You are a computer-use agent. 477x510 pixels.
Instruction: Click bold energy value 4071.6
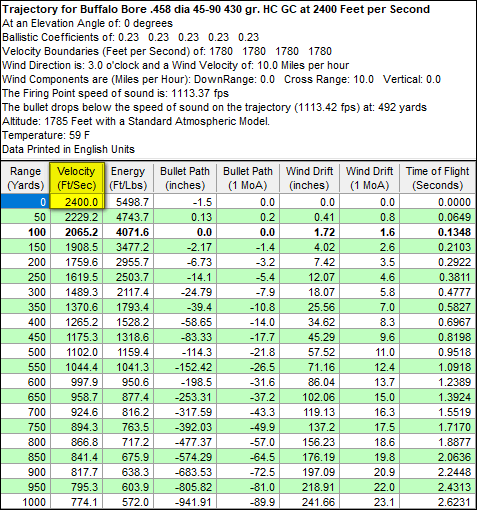click(x=128, y=232)
